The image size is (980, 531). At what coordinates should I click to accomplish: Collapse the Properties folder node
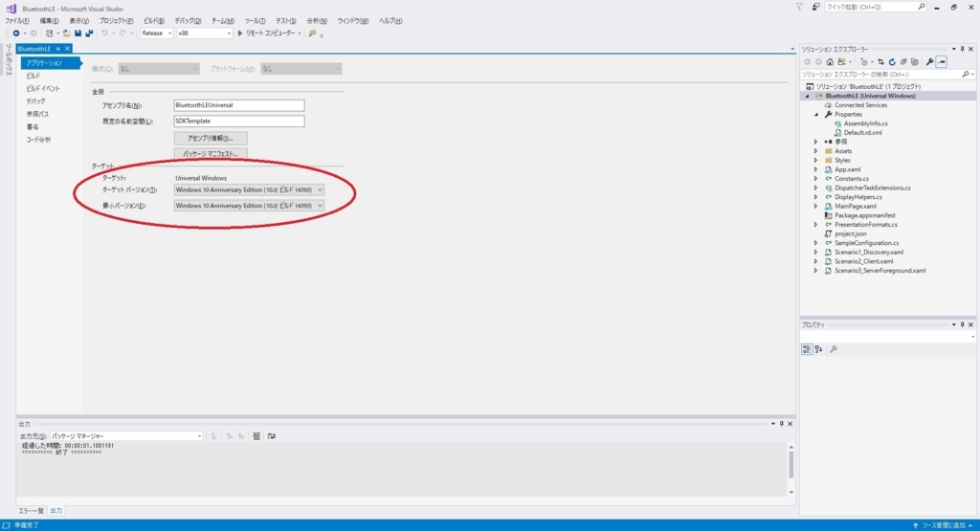click(816, 114)
